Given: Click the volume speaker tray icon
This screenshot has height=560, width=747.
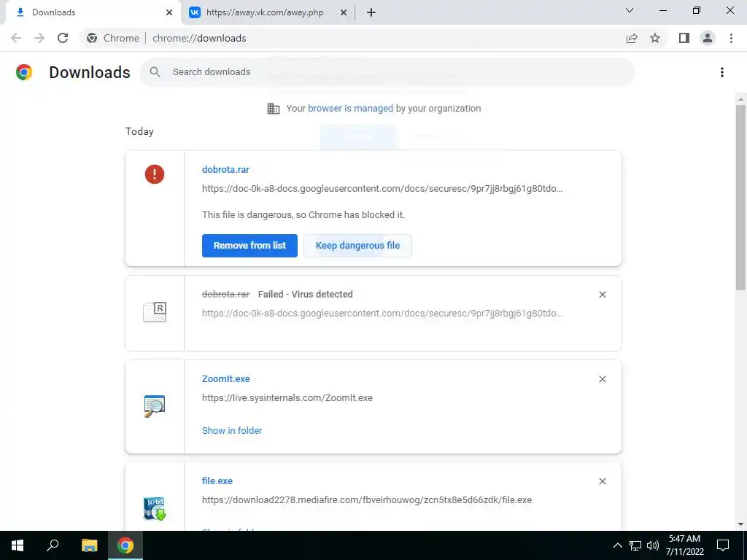Looking at the screenshot, I should (x=653, y=545).
